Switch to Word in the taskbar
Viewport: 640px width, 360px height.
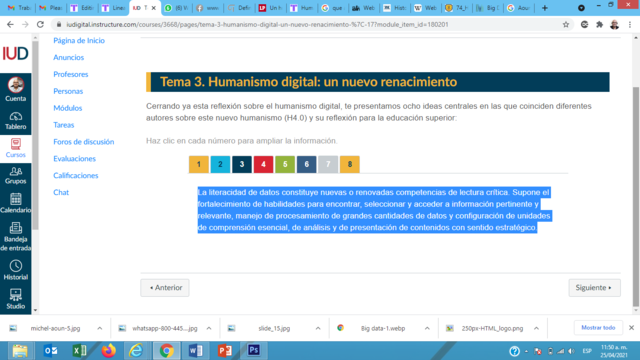tap(196, 351)
